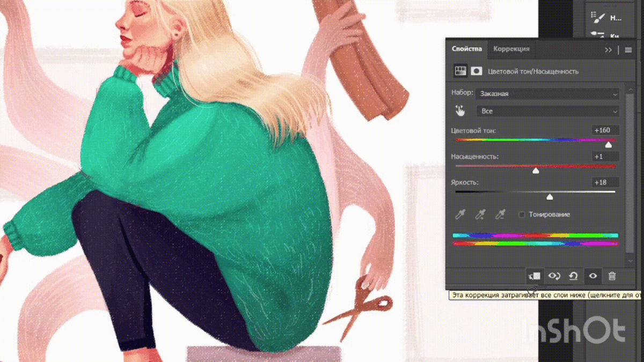Screen dimensions: 644x362
Task: Open the Properties panel flyout menu
Action: click(x=628, y=49)
